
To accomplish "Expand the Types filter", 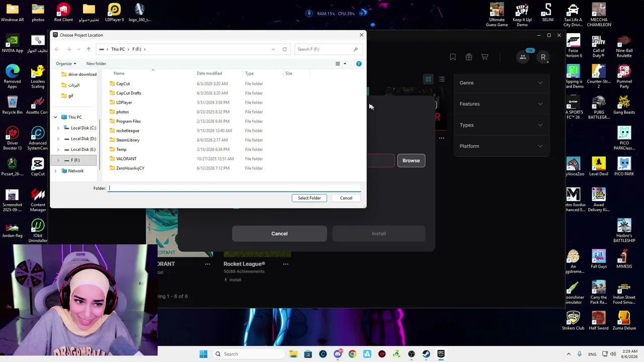I will coord(501,125).
